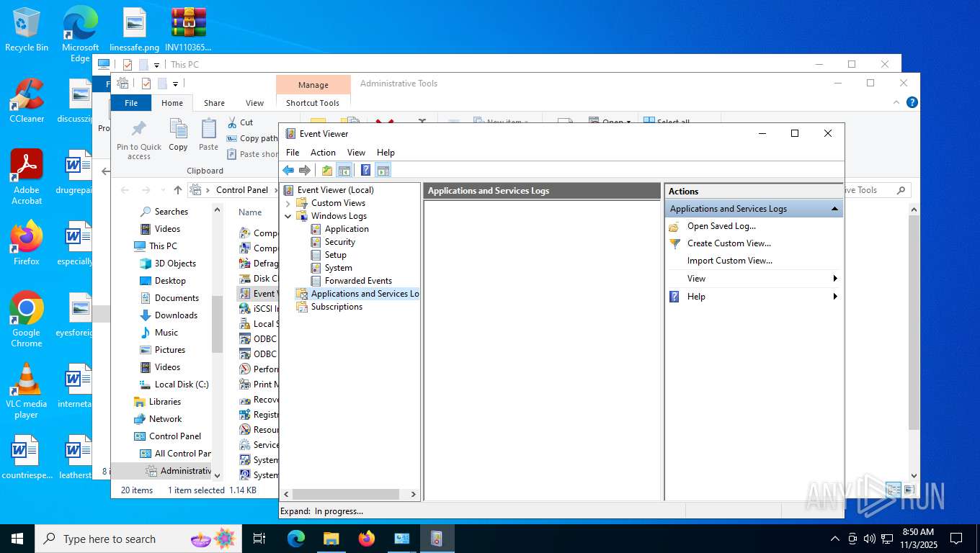Open VLC media player desktop shortcut

tap(27, 391)
